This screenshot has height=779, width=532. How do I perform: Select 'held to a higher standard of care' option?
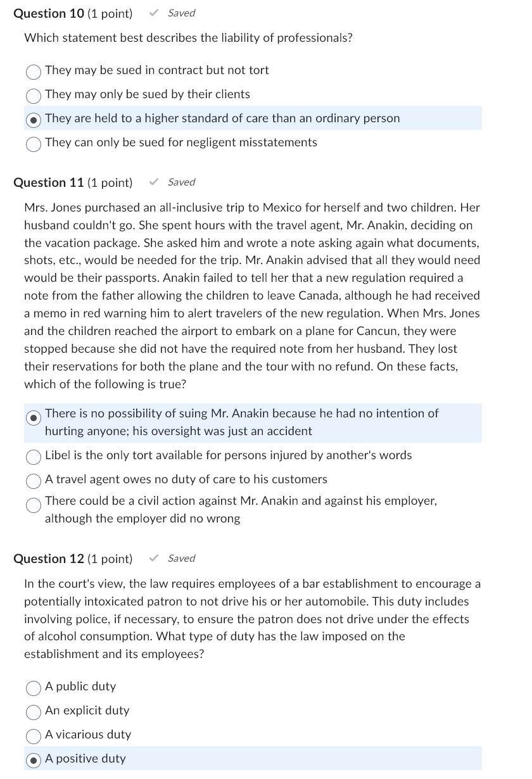(x=34, y=120)
